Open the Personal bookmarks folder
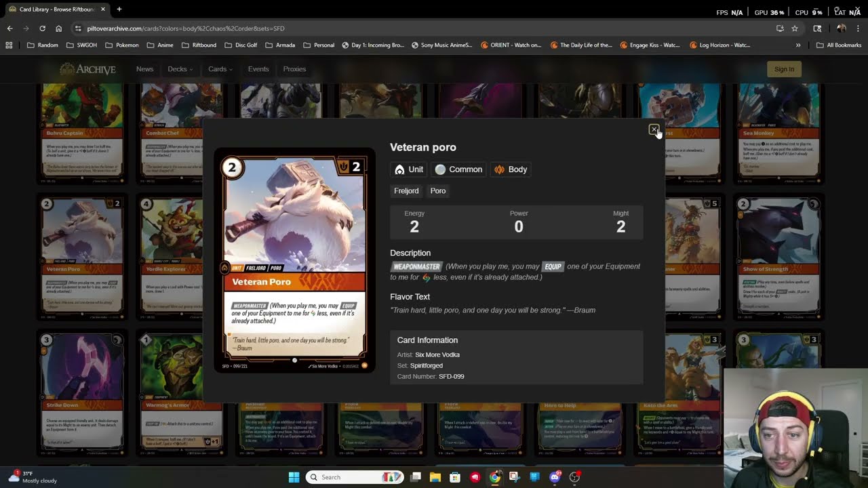This screenshot has height=488, width=868. 319,45
